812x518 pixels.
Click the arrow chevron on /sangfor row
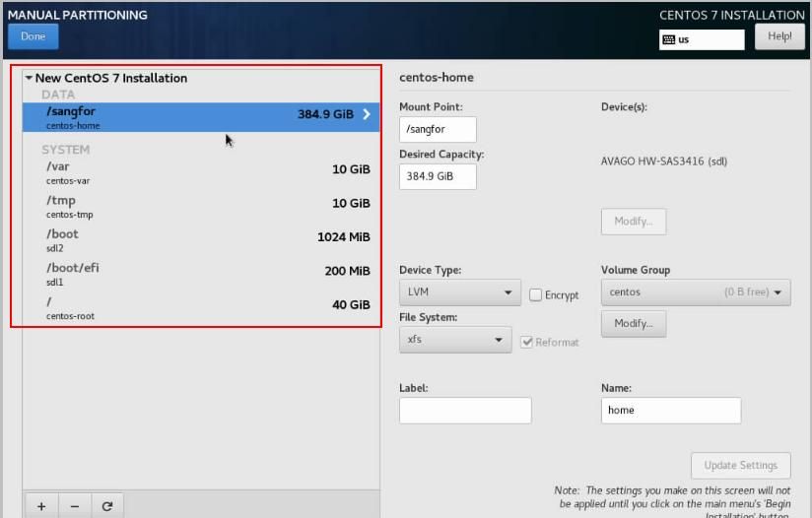pos(367,114)
